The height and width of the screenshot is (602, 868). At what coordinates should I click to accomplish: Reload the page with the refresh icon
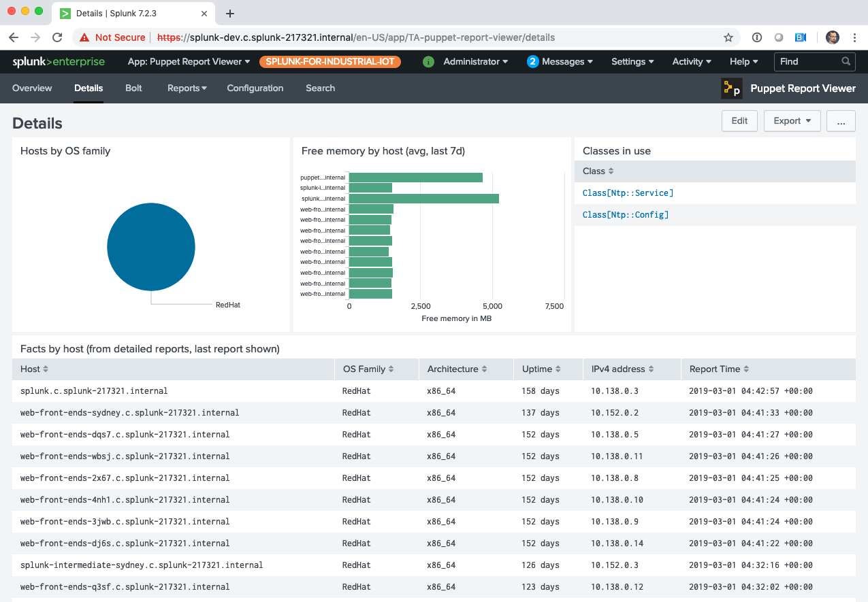coord(57,37)
